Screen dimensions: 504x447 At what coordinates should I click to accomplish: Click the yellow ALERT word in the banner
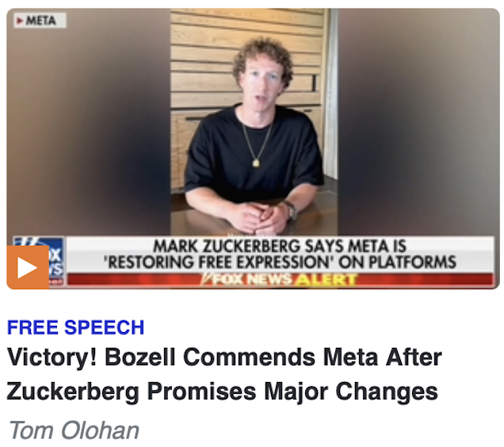point(326,280)
